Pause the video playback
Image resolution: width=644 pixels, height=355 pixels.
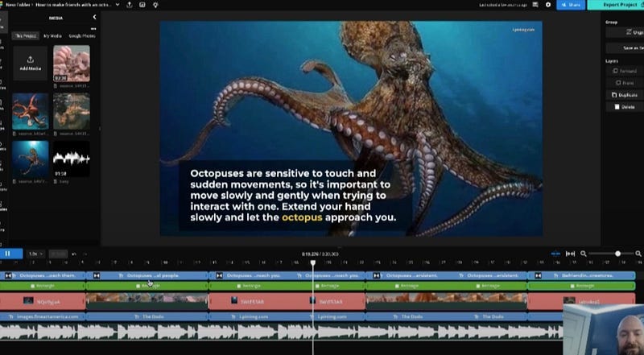pos(9,254)
